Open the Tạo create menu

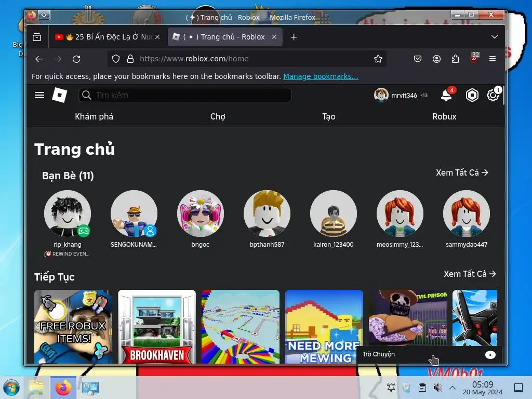[329, 117]
